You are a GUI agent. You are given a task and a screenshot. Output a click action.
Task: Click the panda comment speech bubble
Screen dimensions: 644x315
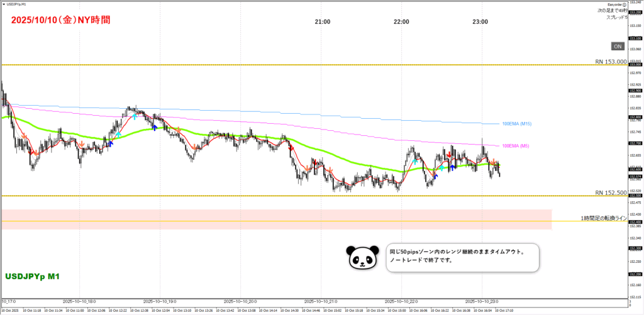(x=462, y=257)
